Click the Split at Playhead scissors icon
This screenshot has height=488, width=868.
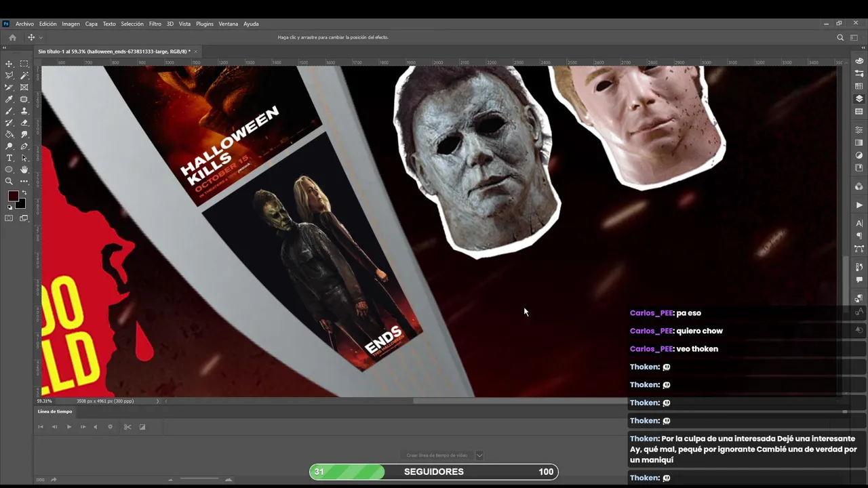(x=127, y=427)
